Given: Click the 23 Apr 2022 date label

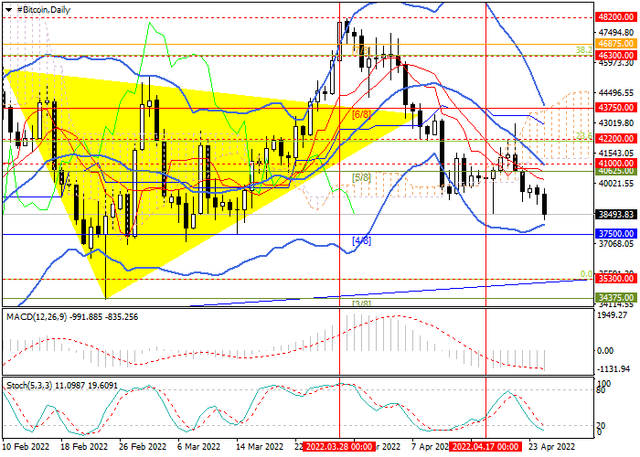Looking at the screenshot, I should point(552,446).
